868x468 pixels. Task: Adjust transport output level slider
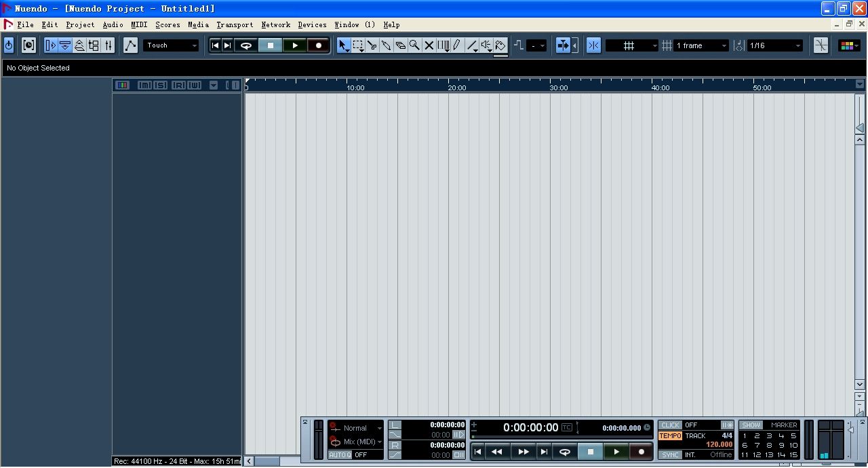850,430
